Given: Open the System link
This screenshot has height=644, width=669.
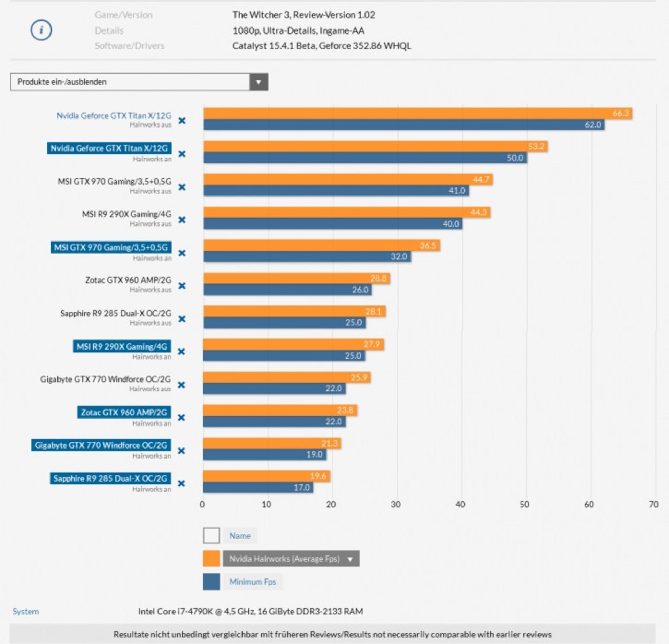Looking at the screenshot, I should point(26,611).
